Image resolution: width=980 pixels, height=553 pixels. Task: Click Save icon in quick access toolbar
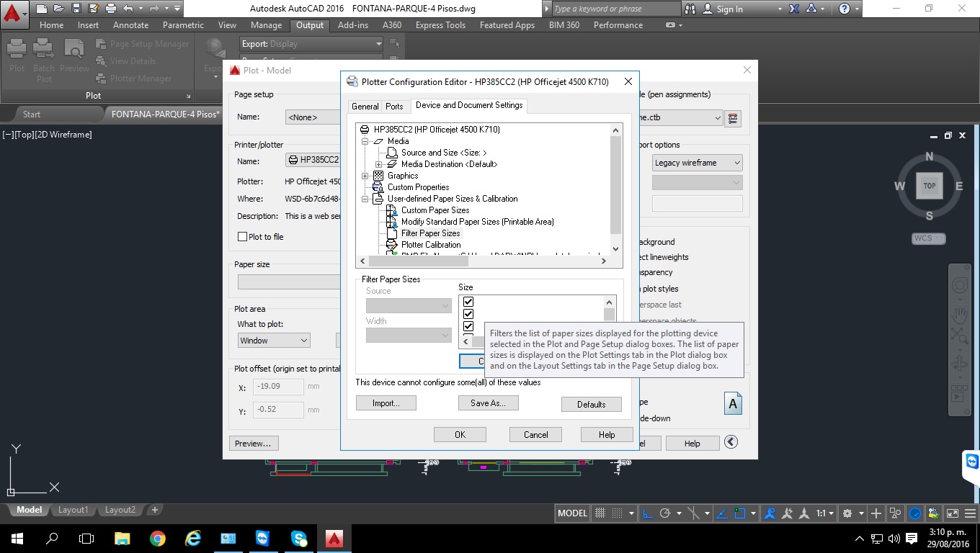(76, 9)
